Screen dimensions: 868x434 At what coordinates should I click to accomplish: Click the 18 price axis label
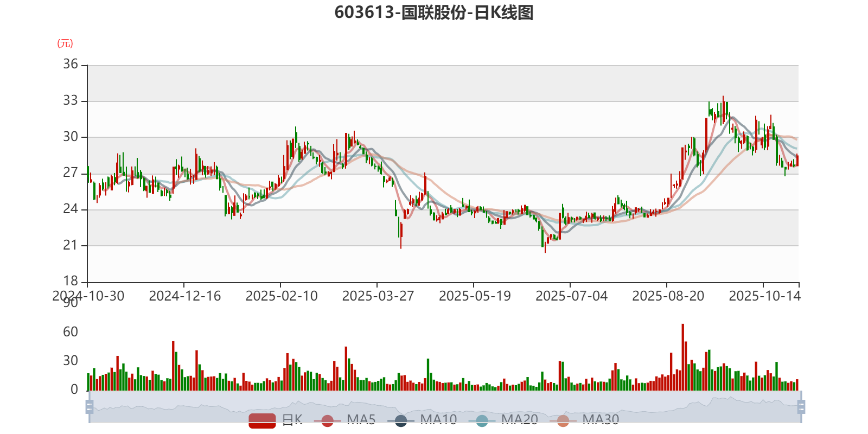point(71,282)
